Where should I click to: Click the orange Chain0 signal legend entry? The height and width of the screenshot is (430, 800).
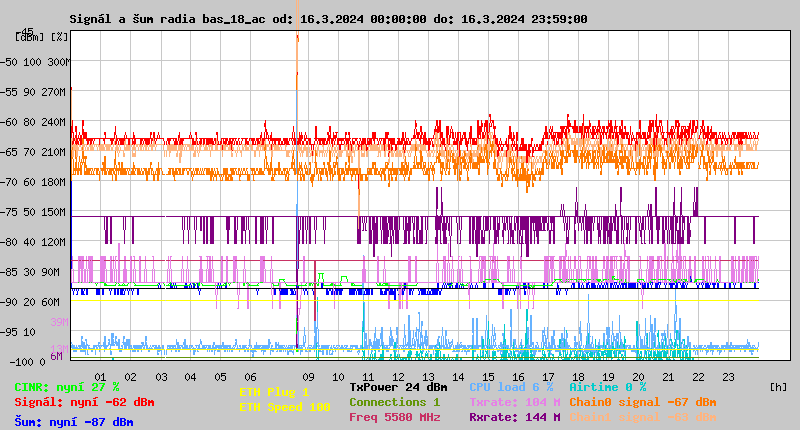pyautogui.click(x=642, y=402)
